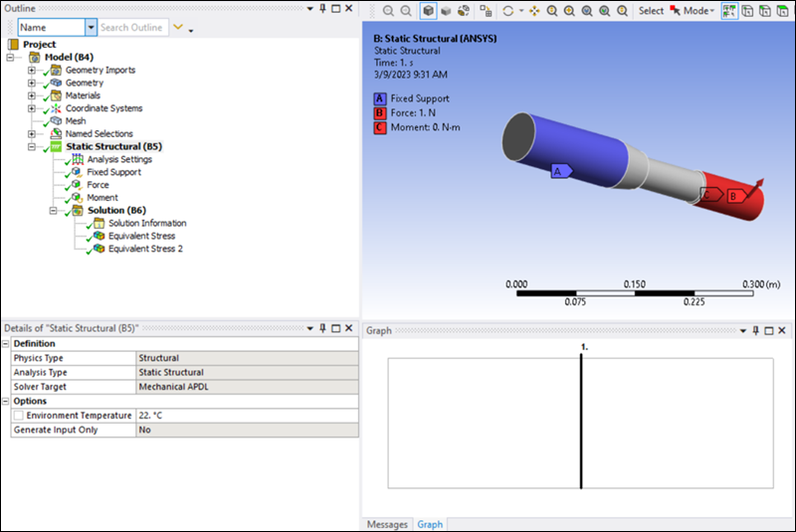Select the Pan tool icon

click(535, 10)
